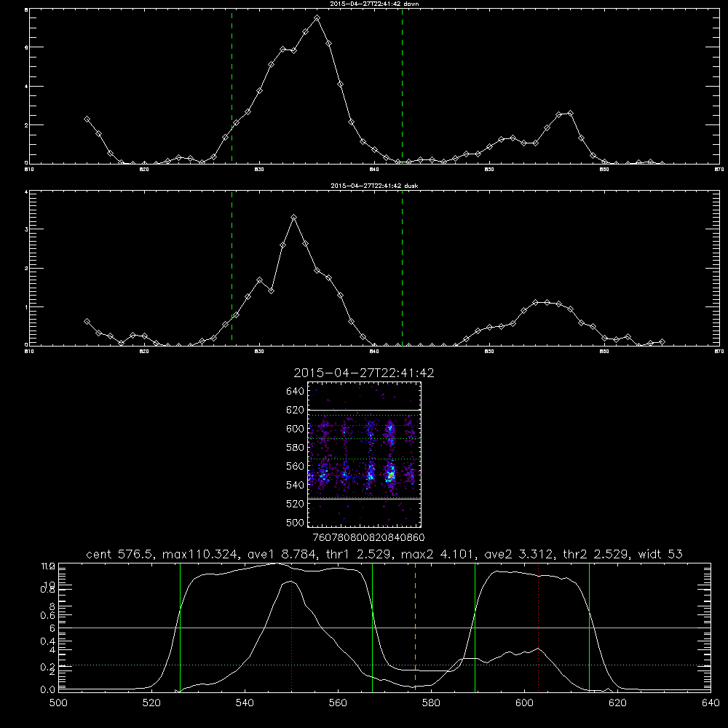
Task: Click the '760780800820840860' heatmap x-axis labels
Action: coord(369,538)
